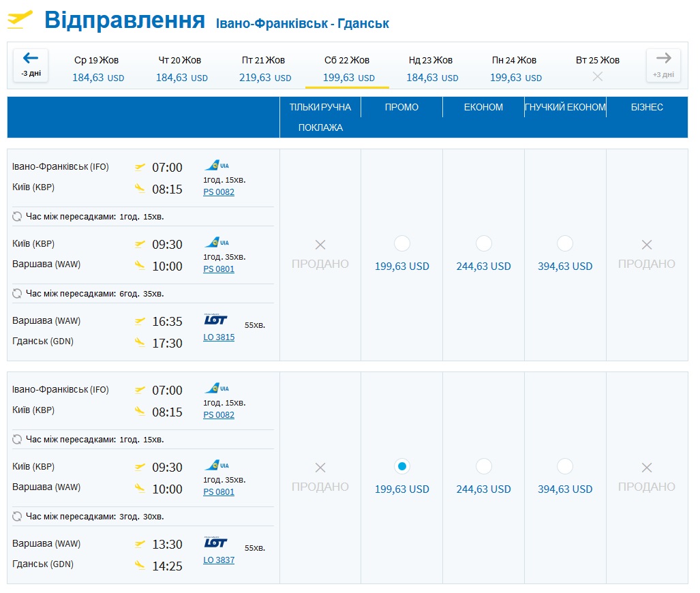Screen dimensions: 700x593
Task: Select Промо fare radio for first itinerary
Action: point(402,243)
